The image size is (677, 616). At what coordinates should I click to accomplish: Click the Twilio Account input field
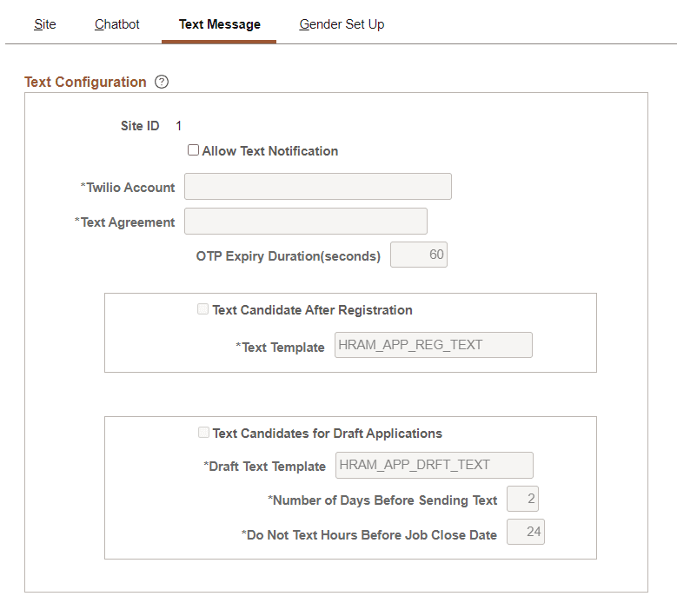click(318, 187)
